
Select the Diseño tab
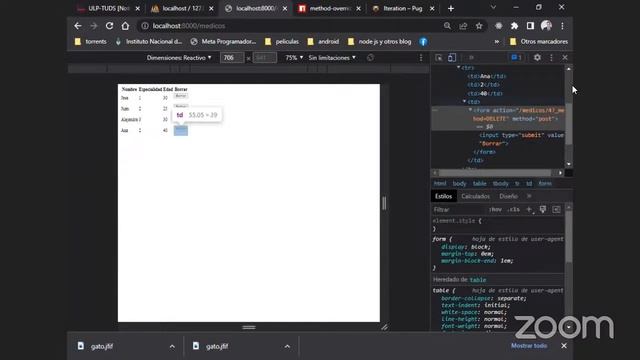pyautogui.click(x=509, y=196)
